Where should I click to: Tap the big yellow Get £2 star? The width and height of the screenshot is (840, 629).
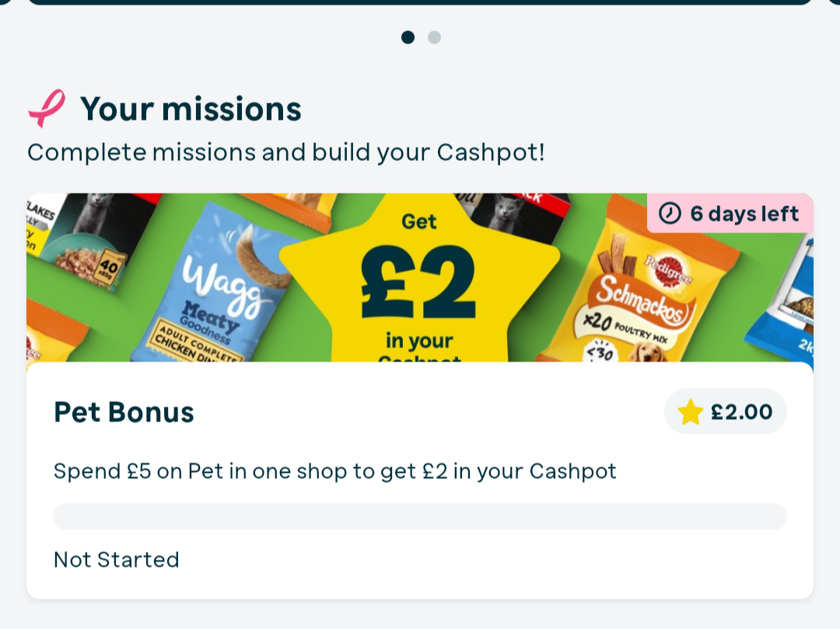tap(418, 280)
